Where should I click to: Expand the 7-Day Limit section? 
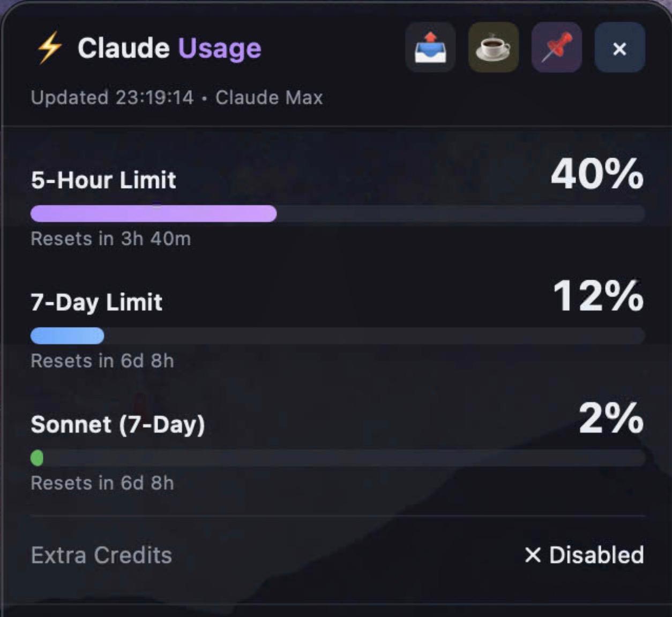click(96, 302)
